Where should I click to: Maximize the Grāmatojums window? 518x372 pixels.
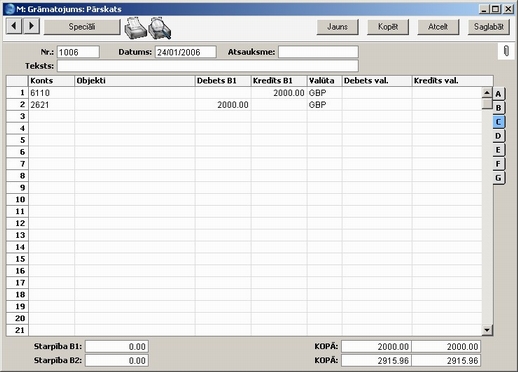496,9
